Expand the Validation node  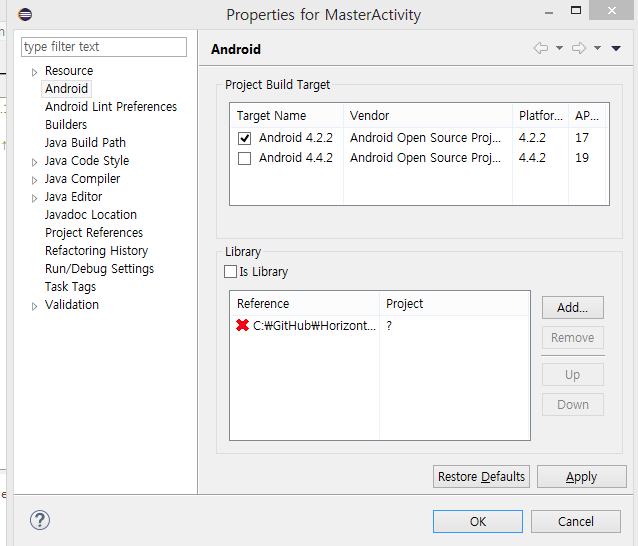coord(34,306)
